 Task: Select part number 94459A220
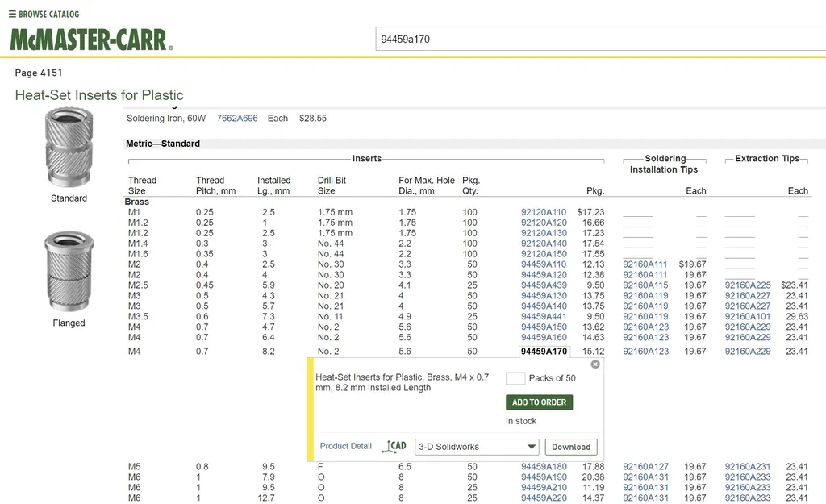click(544, 498)
